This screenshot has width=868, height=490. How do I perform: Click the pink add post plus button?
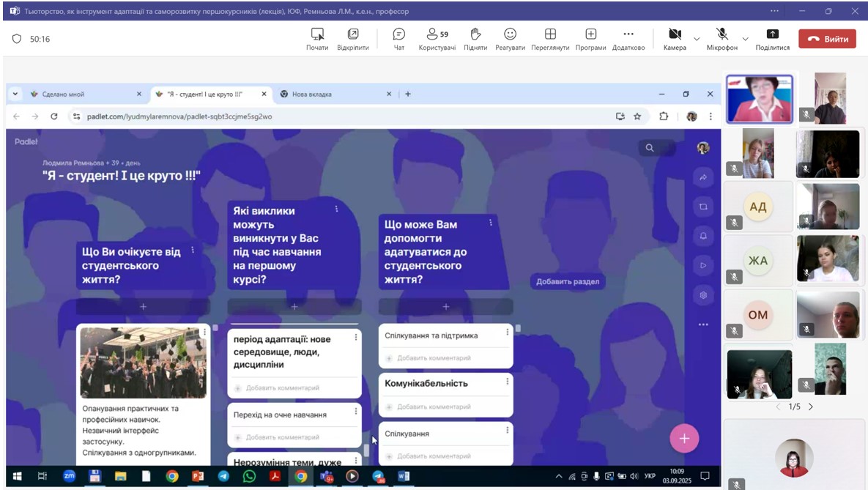(x=684, y=438)
